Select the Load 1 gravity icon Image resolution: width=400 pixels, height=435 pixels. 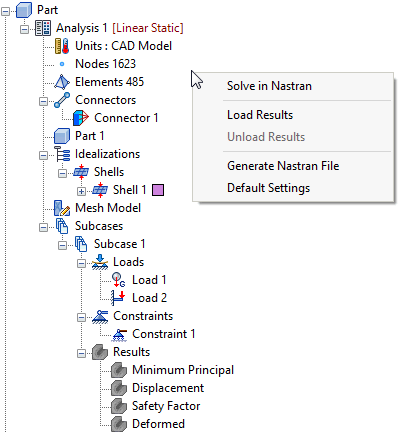[119, 280]
